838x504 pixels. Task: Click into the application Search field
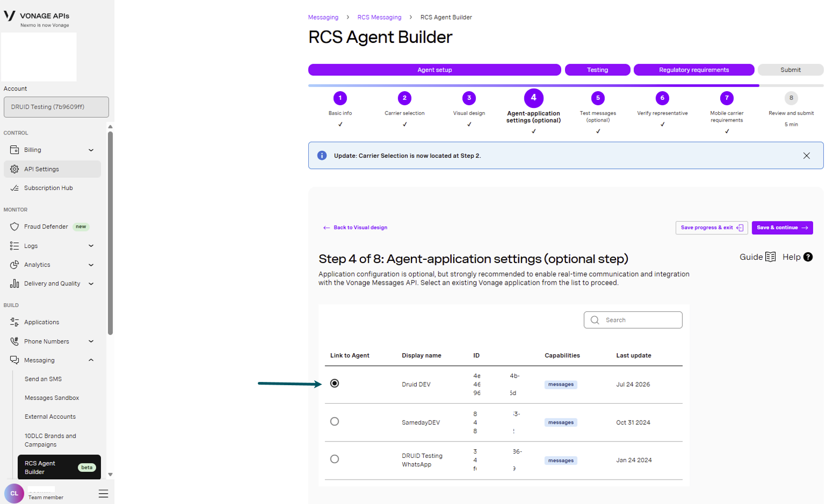click(633, 320)
